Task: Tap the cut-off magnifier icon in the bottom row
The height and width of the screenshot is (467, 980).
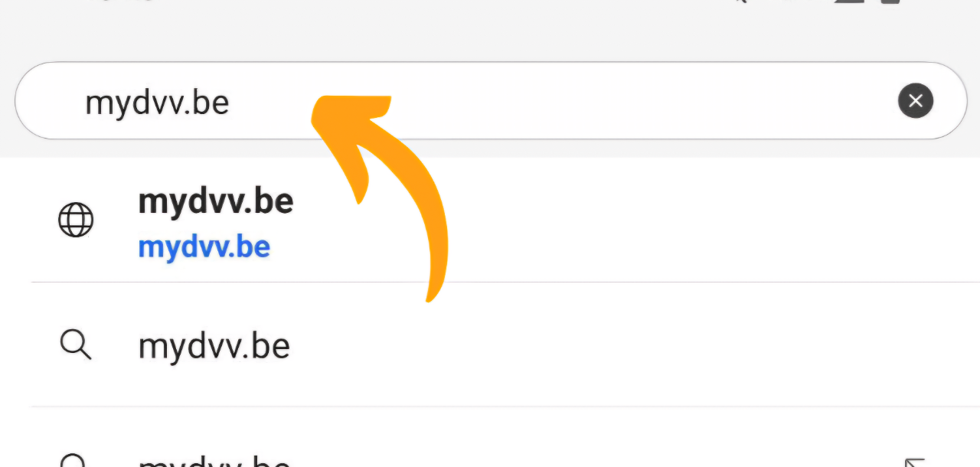Action: point(74,462)
